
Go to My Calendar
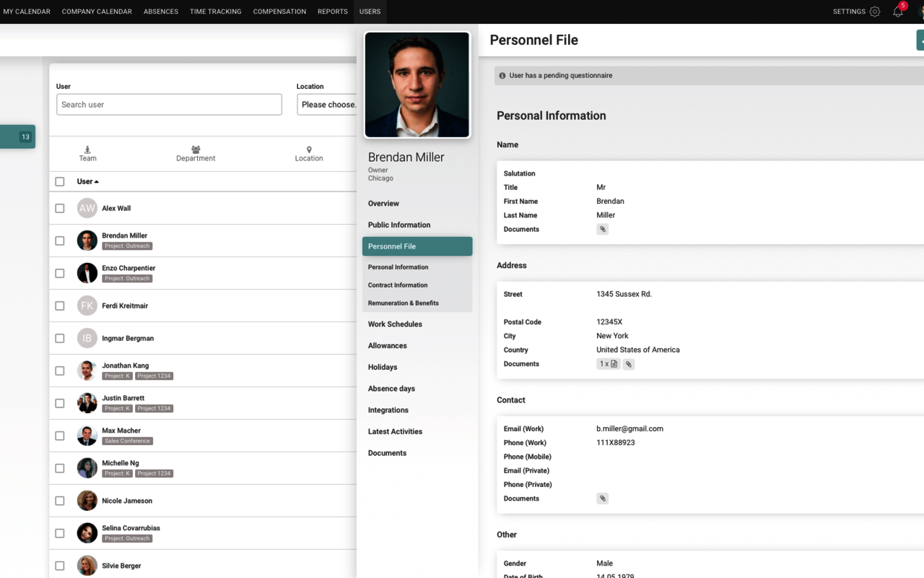coord(27,12)
